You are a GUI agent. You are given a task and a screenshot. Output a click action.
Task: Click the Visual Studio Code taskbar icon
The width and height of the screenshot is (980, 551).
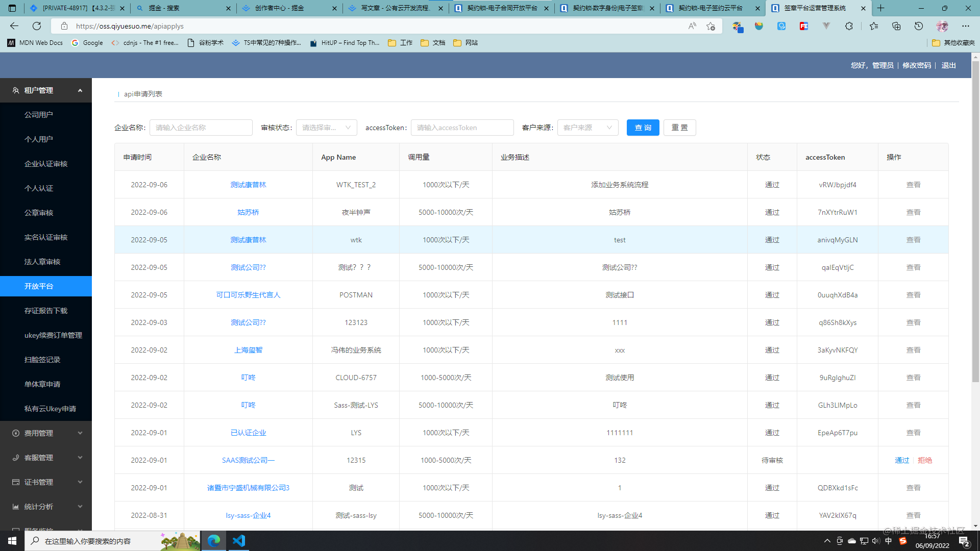[x=239, y=541]
